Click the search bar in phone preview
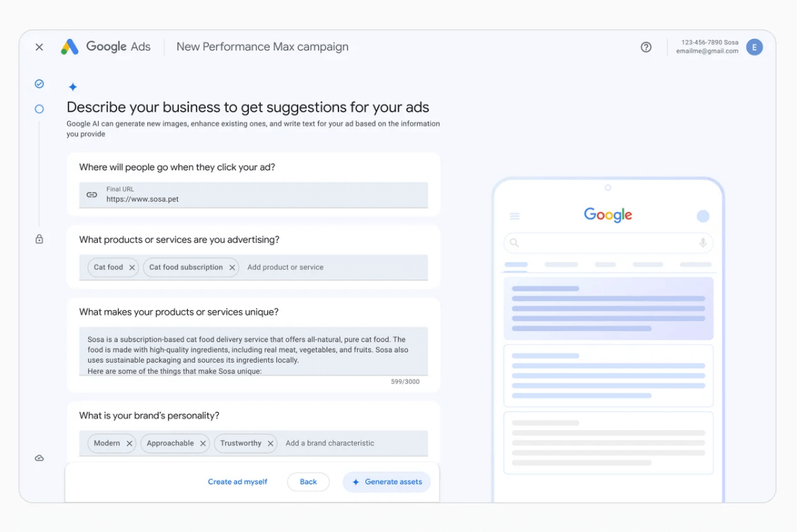Viewport: 797px width, 532px height. pyautogui.click(x=608, y=242)
